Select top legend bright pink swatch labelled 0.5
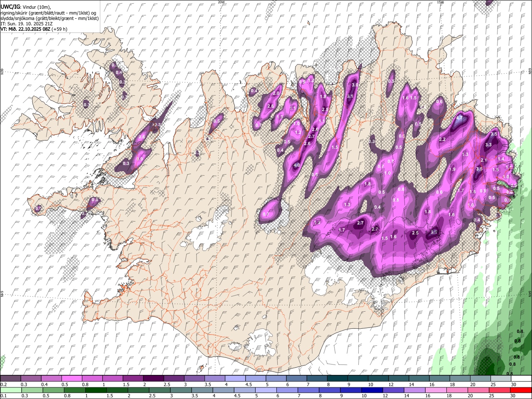This screenshot has height=399, width=532. [71, 379]
